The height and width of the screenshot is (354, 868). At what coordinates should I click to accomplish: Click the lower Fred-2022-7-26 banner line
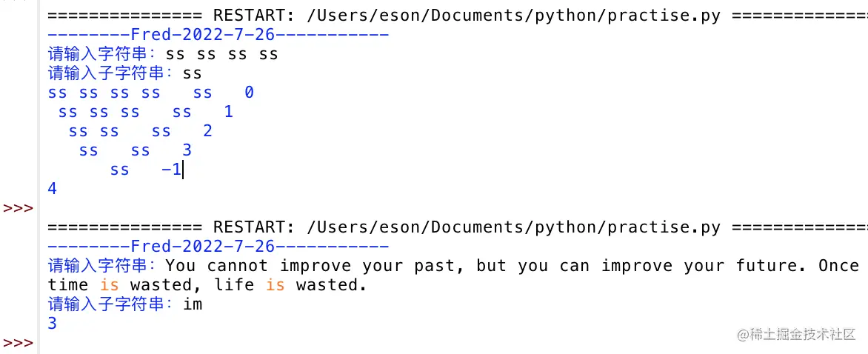coord(218,246)
